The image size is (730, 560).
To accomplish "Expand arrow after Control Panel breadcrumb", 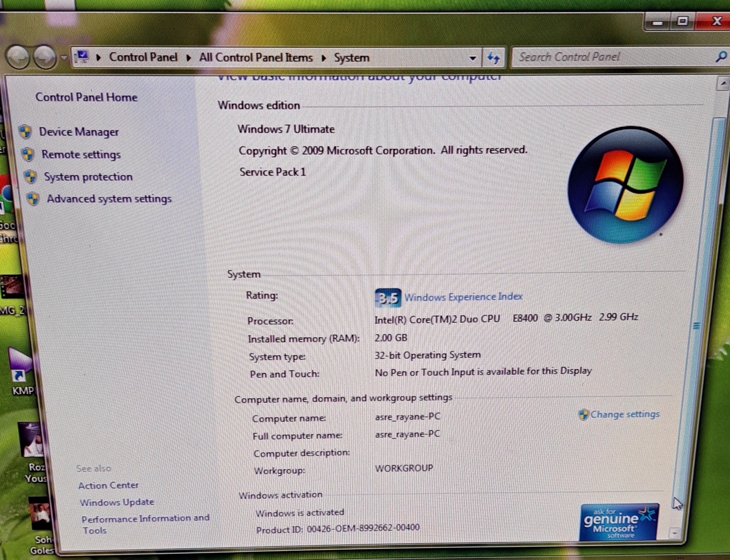I will click(x=189, y=58).
